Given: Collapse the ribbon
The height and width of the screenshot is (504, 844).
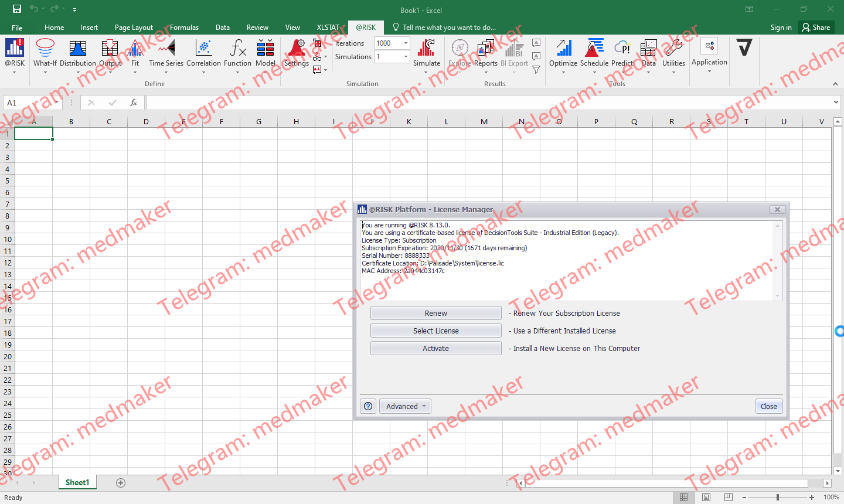Looking at the screenshot, I should click(835, 84).
